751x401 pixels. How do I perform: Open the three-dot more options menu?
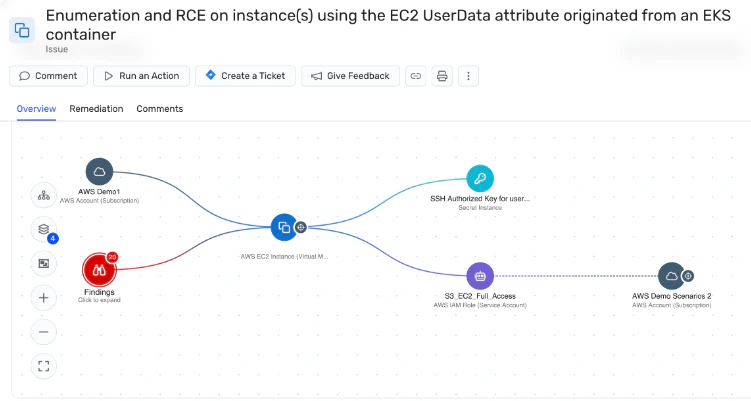coord(468,76)
